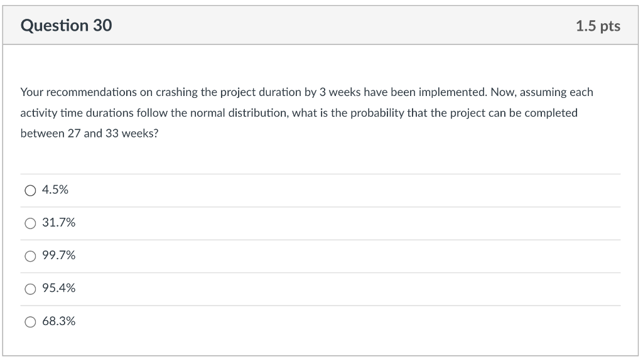Click the radio circle beside 31.7%
The width and height of the screenshot is (643, 364).
30,223
